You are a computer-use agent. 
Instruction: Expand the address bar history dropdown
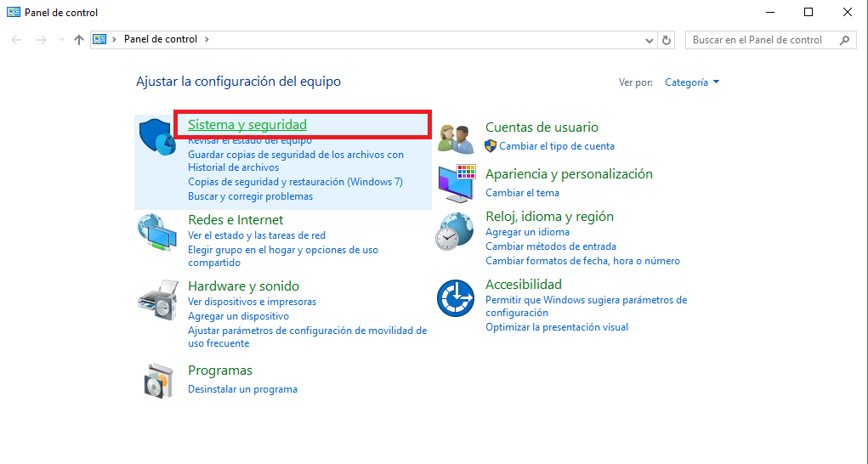click(x=650, y=40)
